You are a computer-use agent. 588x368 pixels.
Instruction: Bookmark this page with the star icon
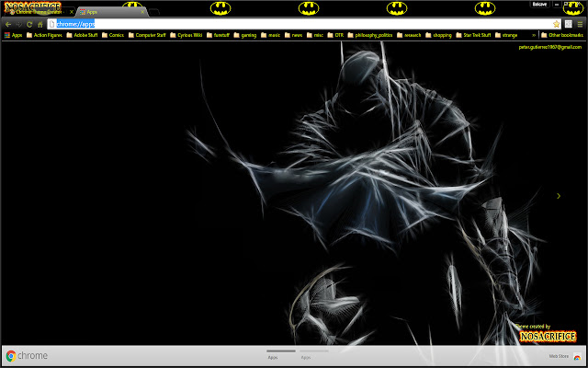tap(556, 24)
